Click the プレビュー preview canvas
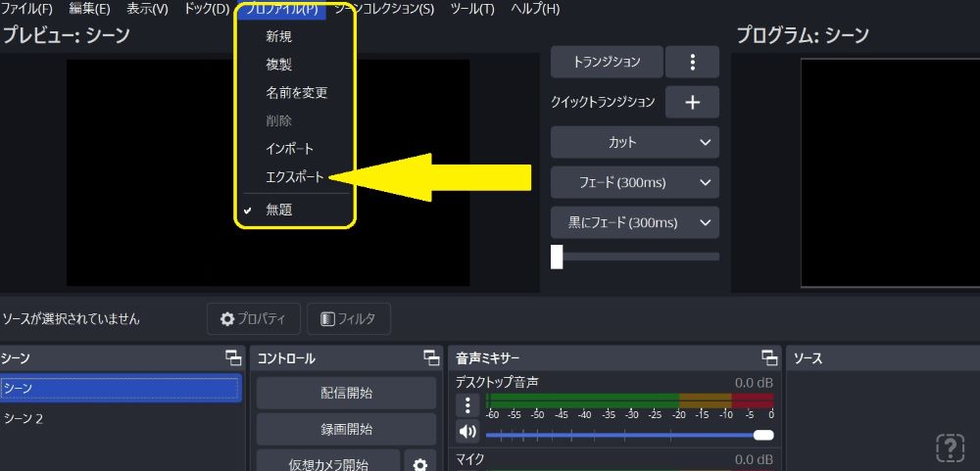Screen dimensions: 980x471 click(269, 173)
